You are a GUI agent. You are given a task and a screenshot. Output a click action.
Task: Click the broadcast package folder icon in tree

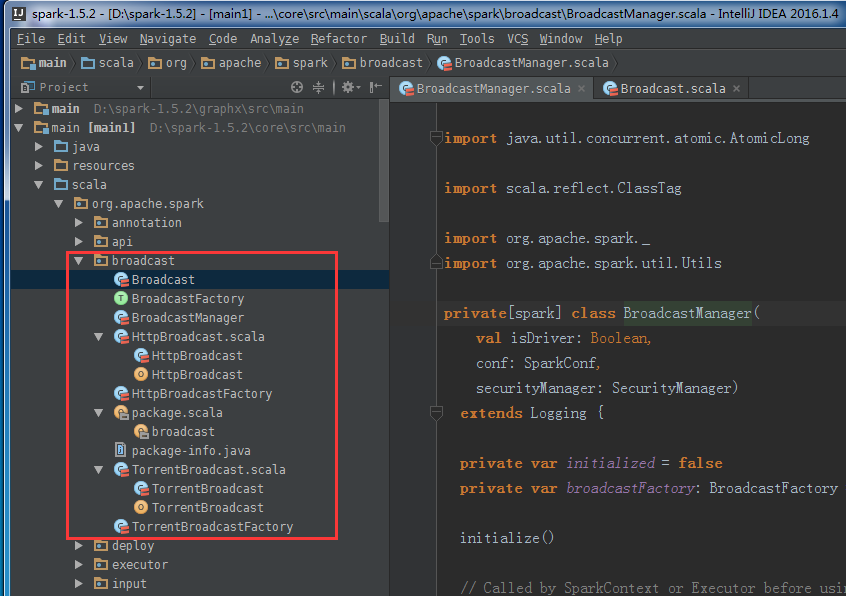click(x=101, y=261)
